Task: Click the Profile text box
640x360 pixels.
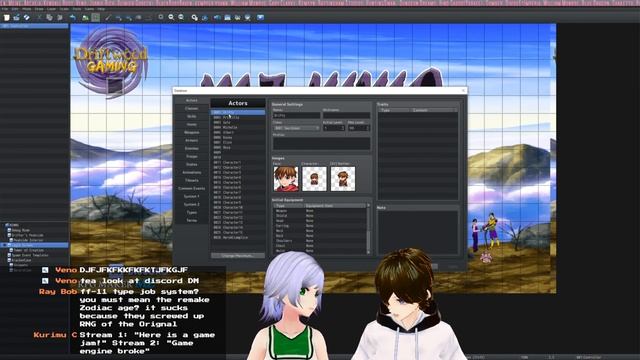Action: 322,143
